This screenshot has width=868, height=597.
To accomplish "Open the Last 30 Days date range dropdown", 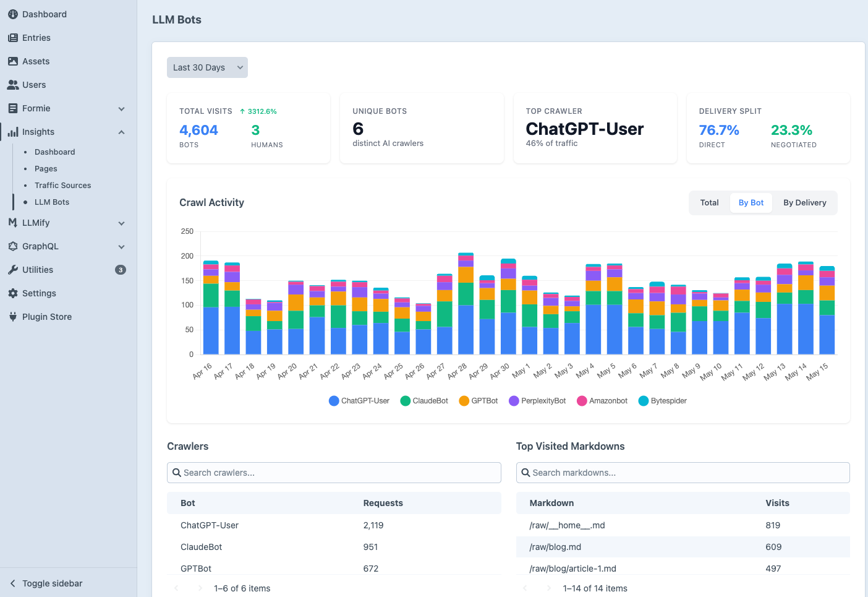I will click(x=207, y=67).
